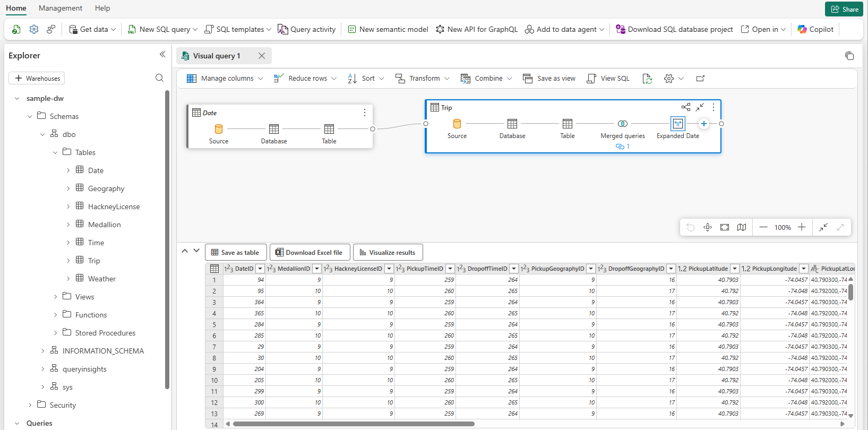Open the query settings gear dropdown
This screenshot has height=430, width=868.
point(674,79)
